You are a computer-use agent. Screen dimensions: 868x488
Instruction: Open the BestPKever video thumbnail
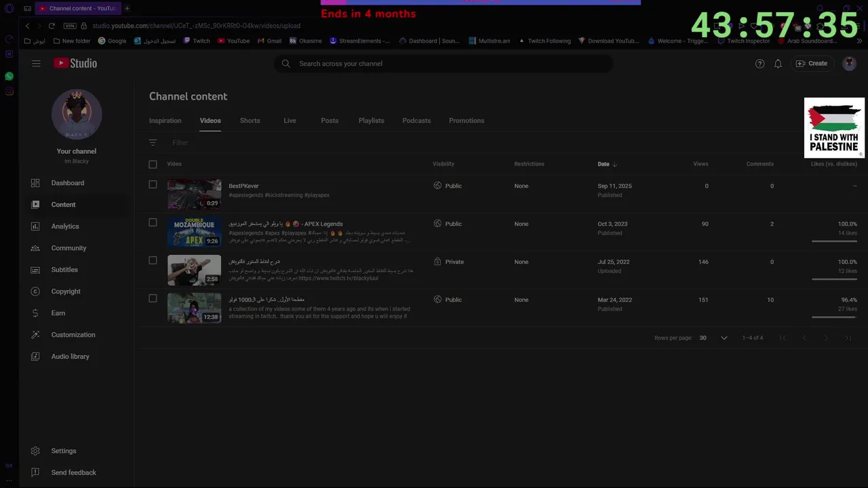(x=194, y=194)
